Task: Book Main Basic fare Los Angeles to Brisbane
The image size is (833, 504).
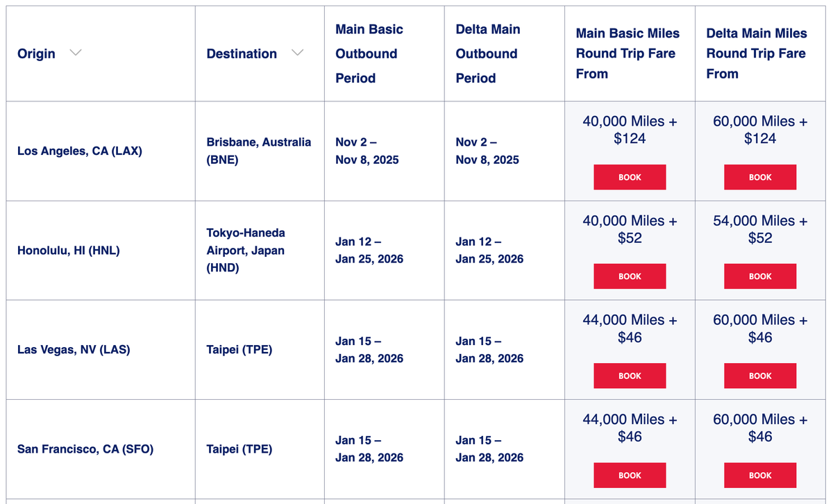Action: [630, 177]
